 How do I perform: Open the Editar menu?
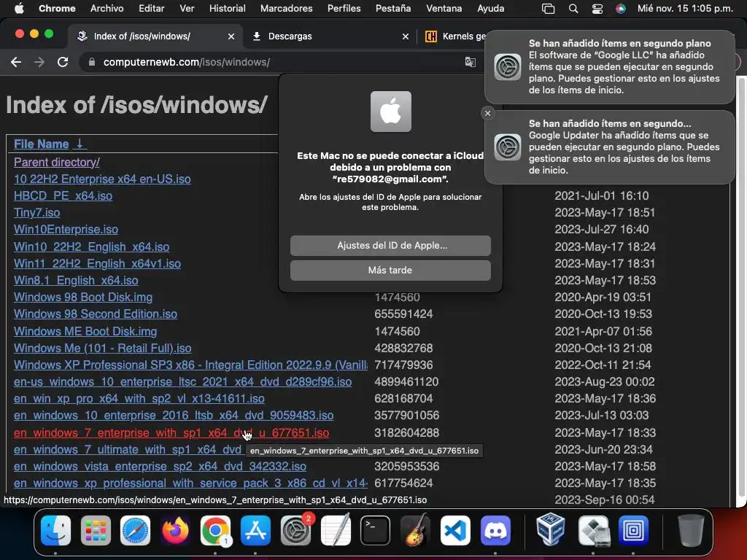click(152, 9)
